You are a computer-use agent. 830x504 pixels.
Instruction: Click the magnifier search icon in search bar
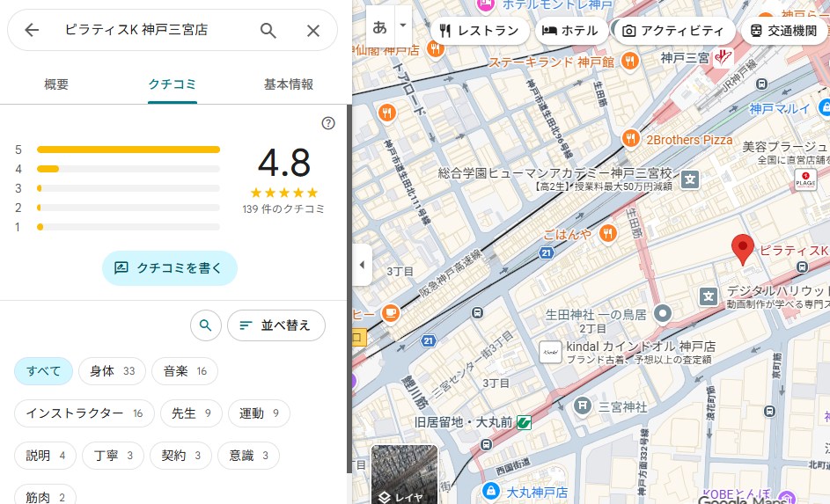point(268,31)
